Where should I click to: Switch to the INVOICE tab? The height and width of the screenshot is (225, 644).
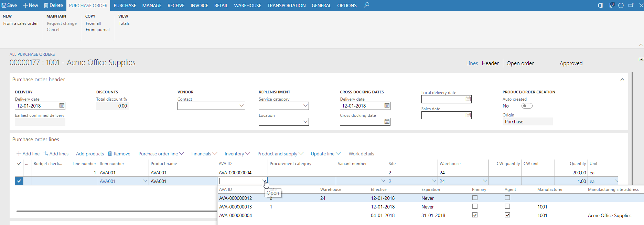click(199, 6)
